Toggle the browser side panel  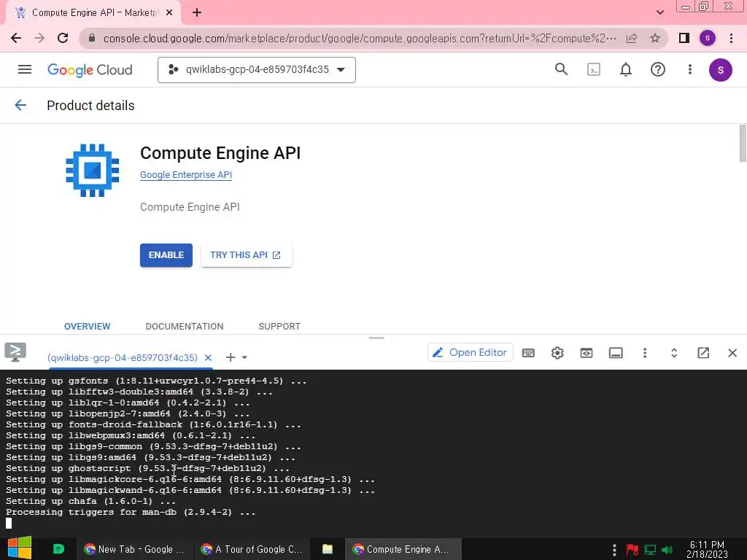[684, 38]
